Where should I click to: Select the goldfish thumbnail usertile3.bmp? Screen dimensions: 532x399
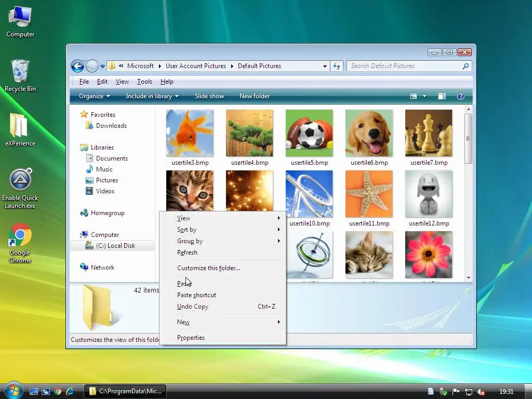point(190,133)
